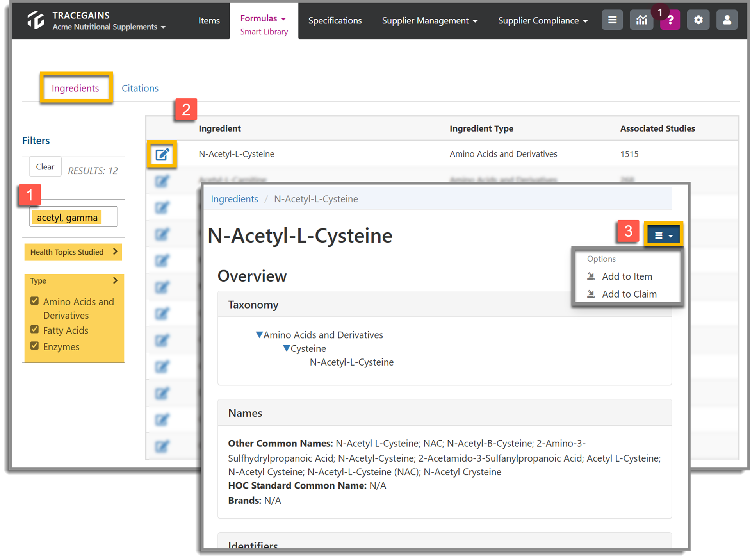Open the user profile icon
The height and width of the screenshot is (560, 750).
pos(727,20)
